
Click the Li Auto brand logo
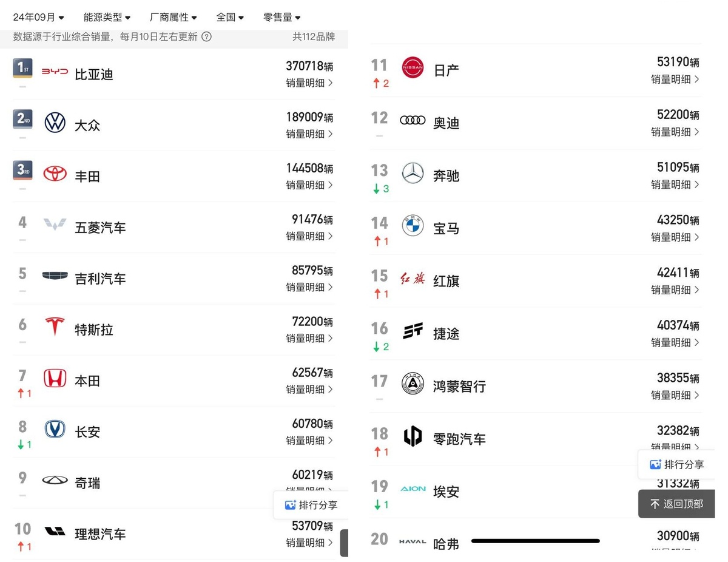(55, 532)
